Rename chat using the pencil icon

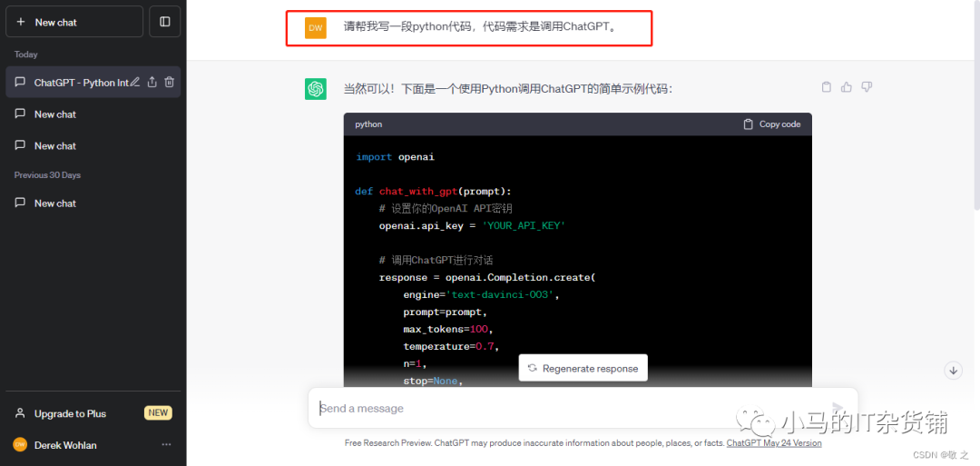click(x=135, y=83)
